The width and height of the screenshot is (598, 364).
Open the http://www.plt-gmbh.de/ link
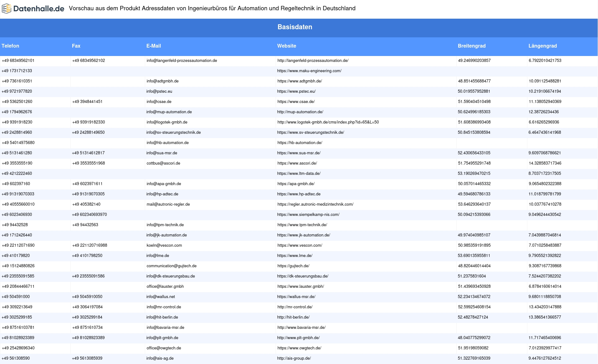point(298,338)
